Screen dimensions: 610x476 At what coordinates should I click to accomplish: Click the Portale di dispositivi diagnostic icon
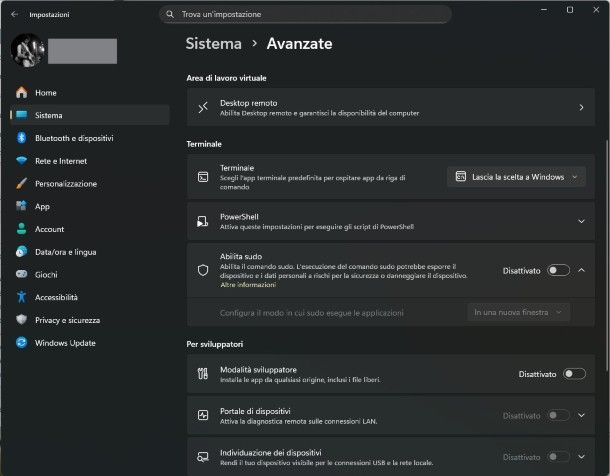pyautogui.click(x=203, y=415)
